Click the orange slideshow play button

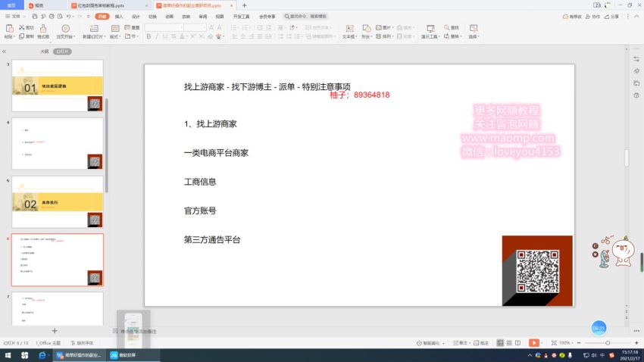[533, 343]
